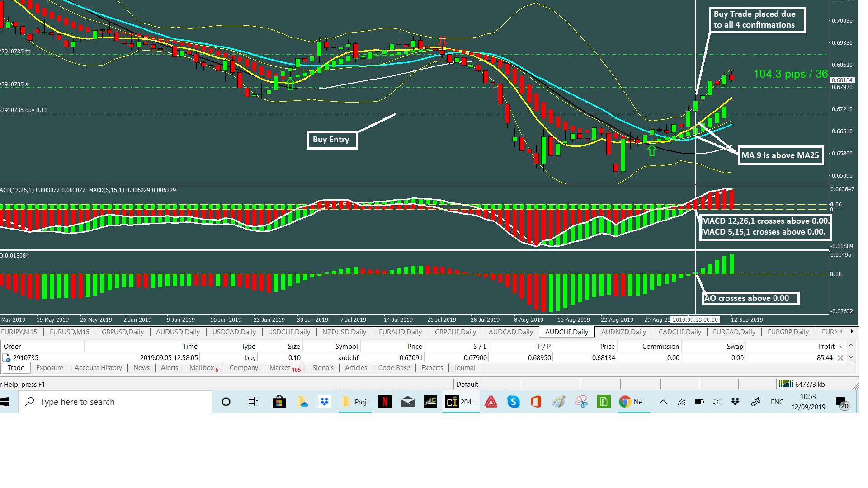
Task: Open the green ledger app on taskbar
Action: click(x=604, y=402)
